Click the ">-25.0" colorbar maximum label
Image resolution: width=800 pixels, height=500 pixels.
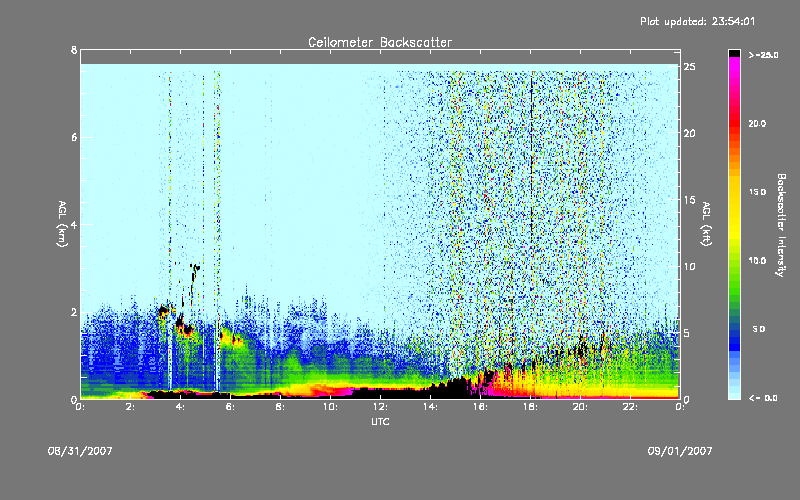763,55
